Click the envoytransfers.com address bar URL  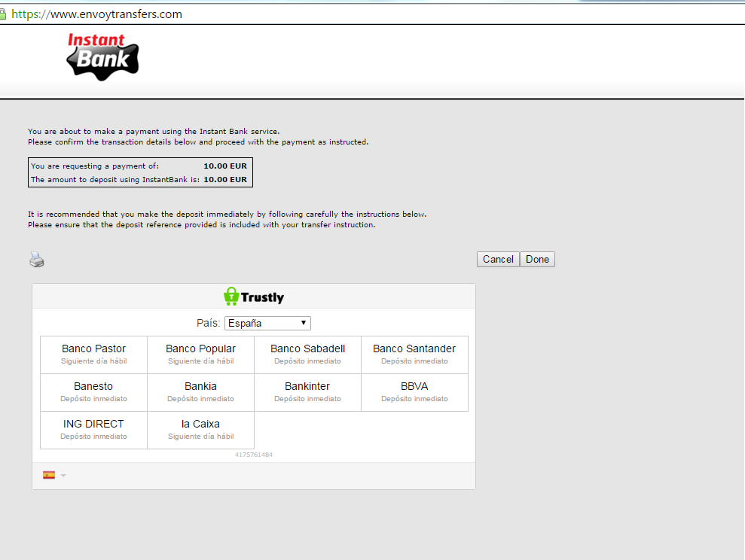pyautogui.click(x=96, y=14)
